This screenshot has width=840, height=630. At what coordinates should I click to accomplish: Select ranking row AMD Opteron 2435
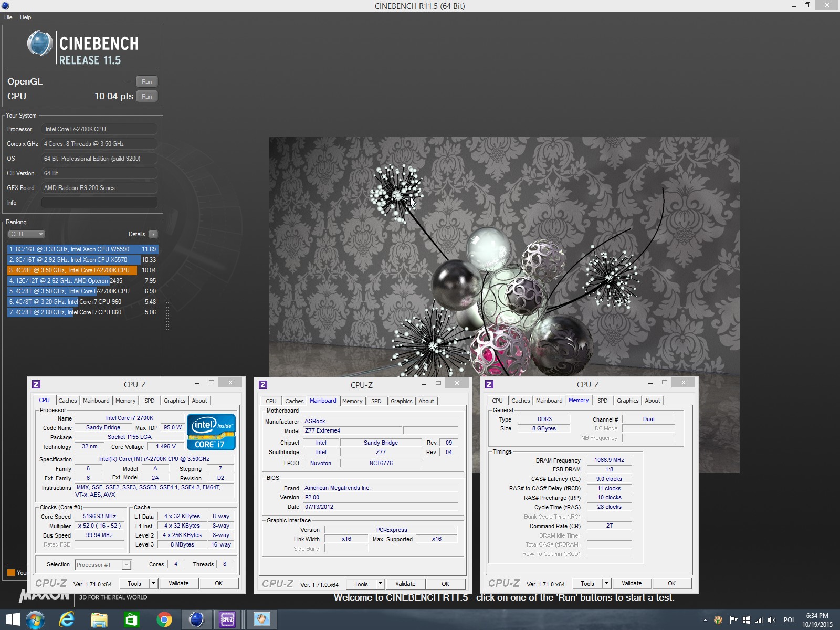click(82, 281)
